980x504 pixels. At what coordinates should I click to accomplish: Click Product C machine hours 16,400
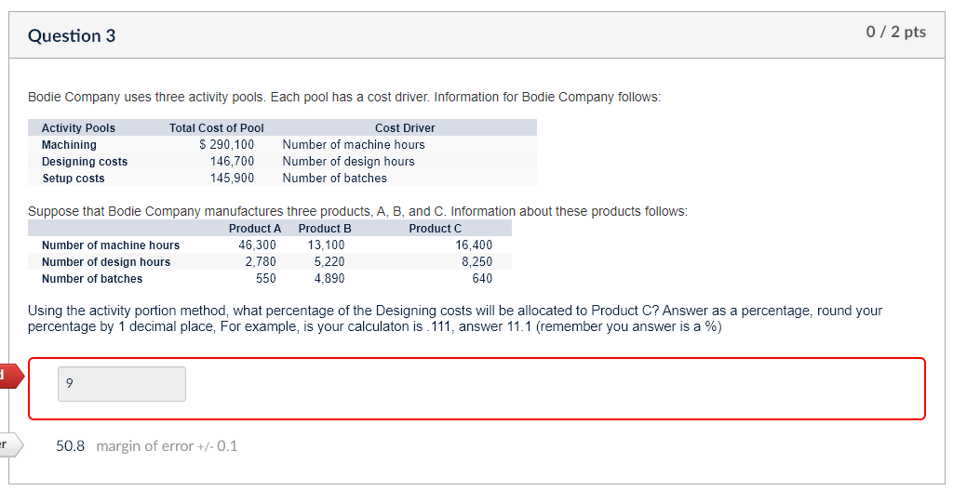[x=474, y=245]
